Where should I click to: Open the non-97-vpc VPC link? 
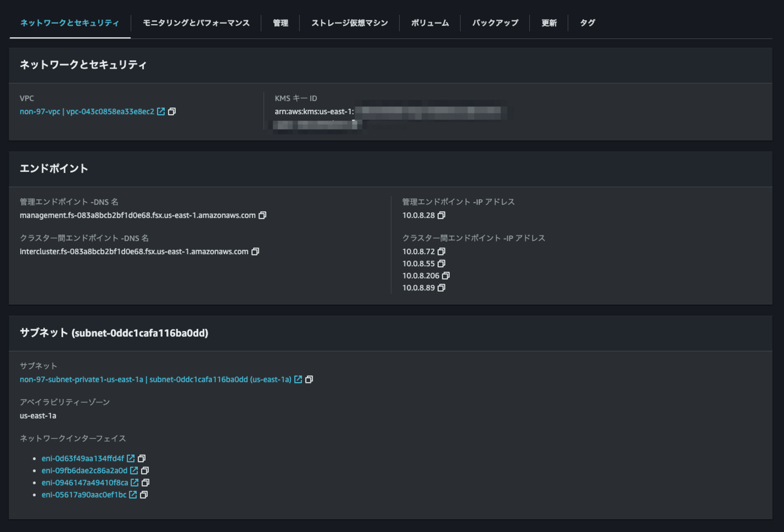point(87,112)
